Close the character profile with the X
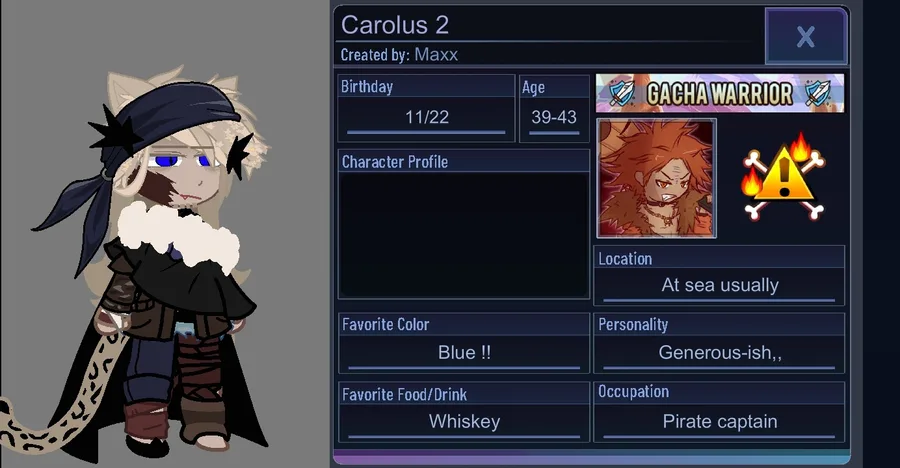 pos(806,36)
